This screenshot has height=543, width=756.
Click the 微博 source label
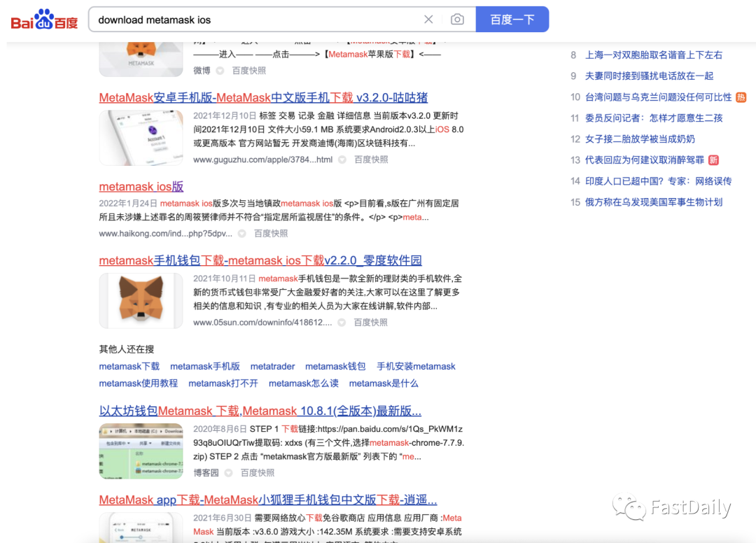(202, 71)
